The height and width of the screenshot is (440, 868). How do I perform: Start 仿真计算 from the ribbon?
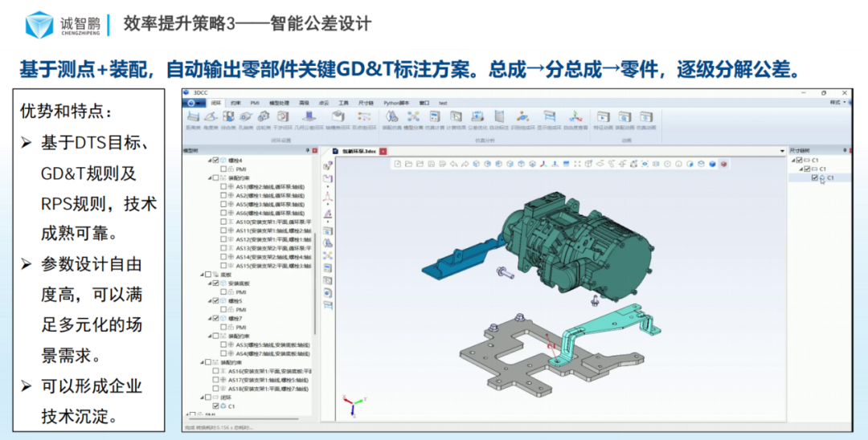click(435, 116)
